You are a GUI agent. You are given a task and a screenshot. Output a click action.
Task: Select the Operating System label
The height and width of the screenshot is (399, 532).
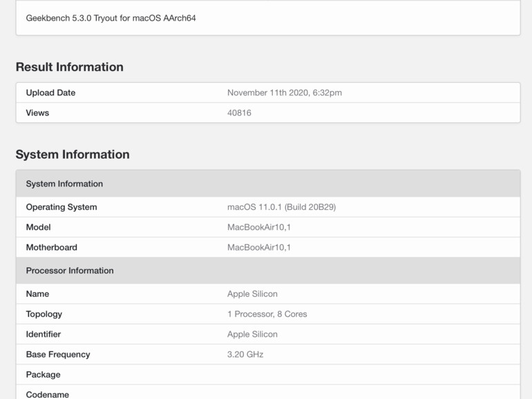pyautogui.click(x=61, y=207)
